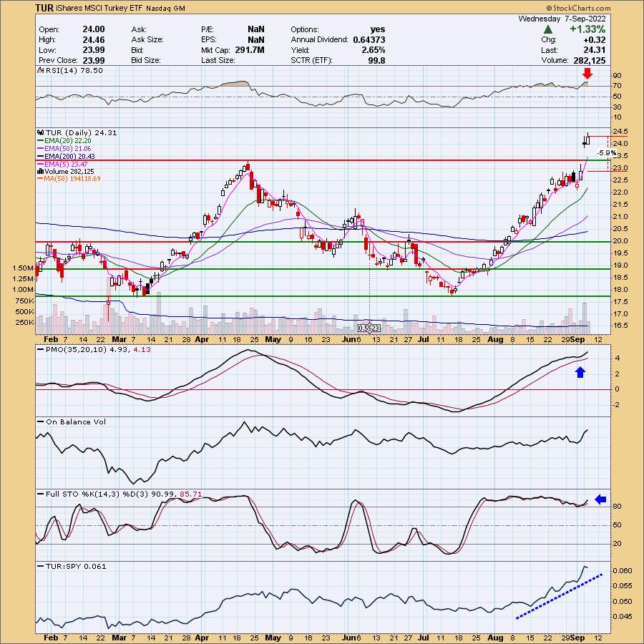Click the Prev Close label
Image resolution: width=644 pixels, height=644 pixels.
pos(57,60)
